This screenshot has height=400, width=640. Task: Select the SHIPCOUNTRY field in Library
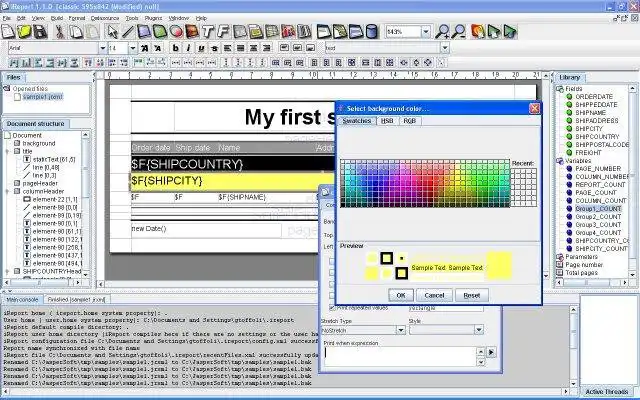(594, 136)
